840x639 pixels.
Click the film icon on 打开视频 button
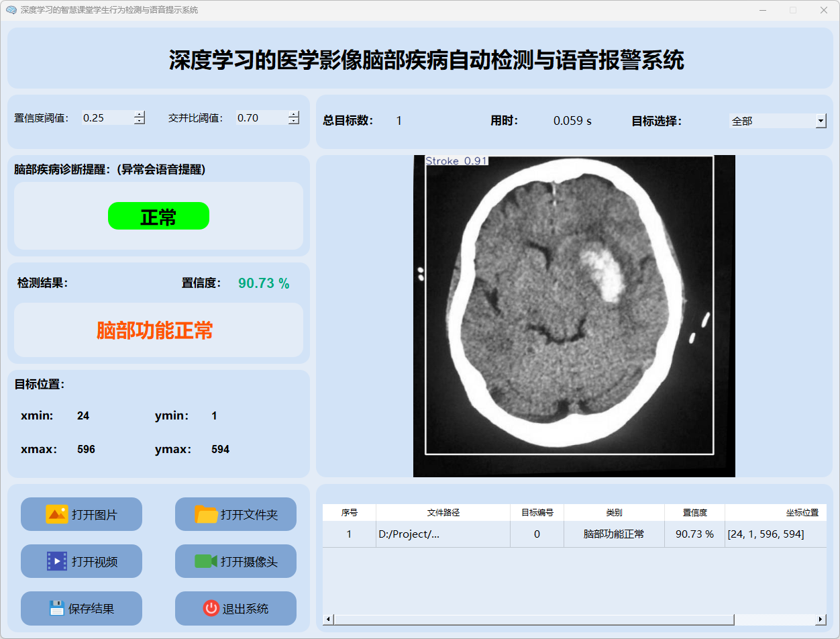click(x=57, y=561)
